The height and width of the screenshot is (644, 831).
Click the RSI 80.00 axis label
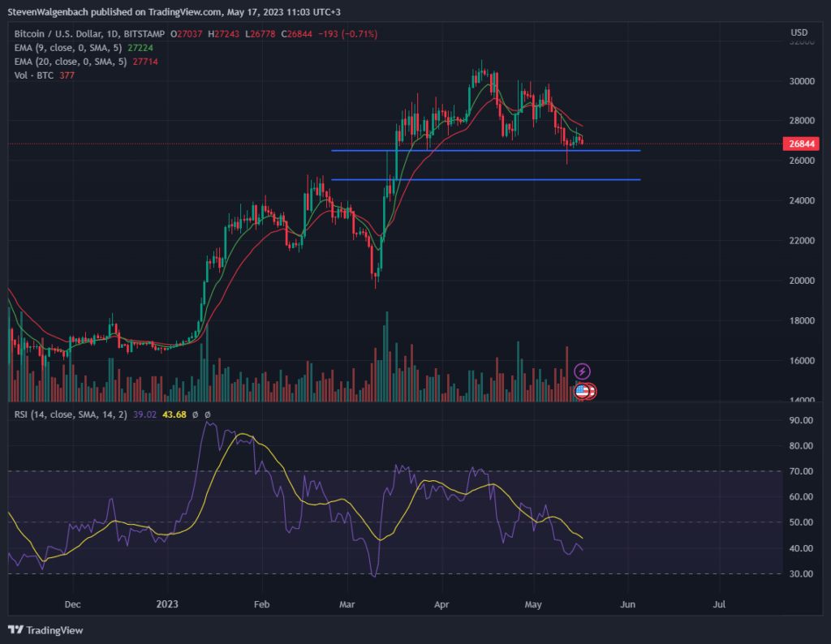[x=801, y=446]
